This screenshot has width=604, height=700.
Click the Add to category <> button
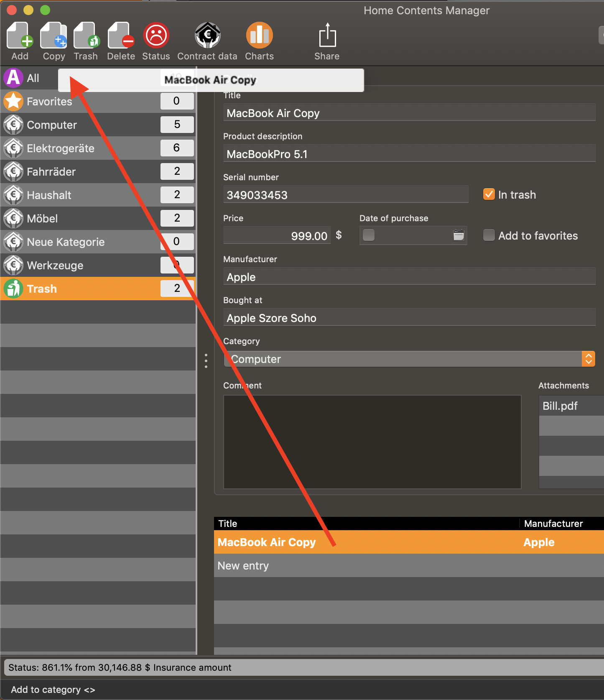tap(53, 690)
